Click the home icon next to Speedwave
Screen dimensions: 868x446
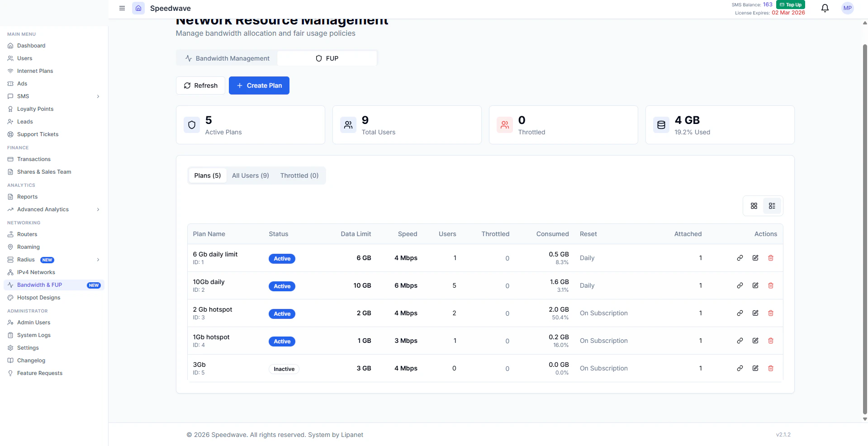point(138,8)
